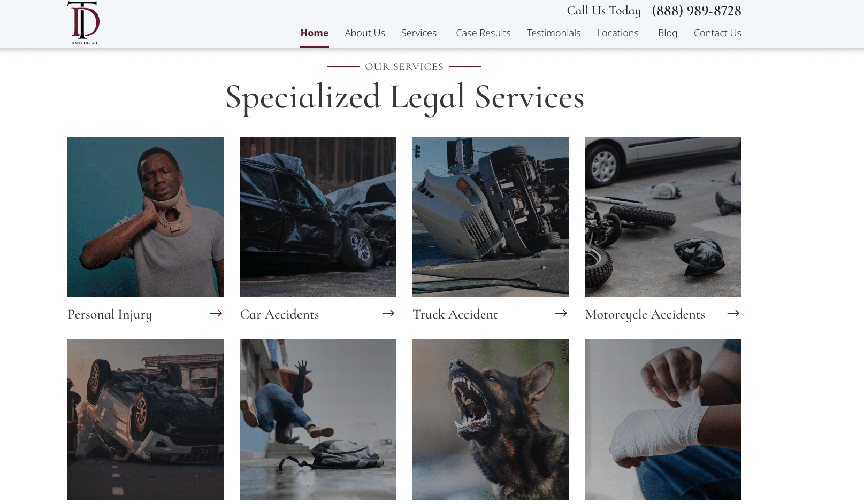
Task: Go to the Contact Us page
Action: pos(717,33)
